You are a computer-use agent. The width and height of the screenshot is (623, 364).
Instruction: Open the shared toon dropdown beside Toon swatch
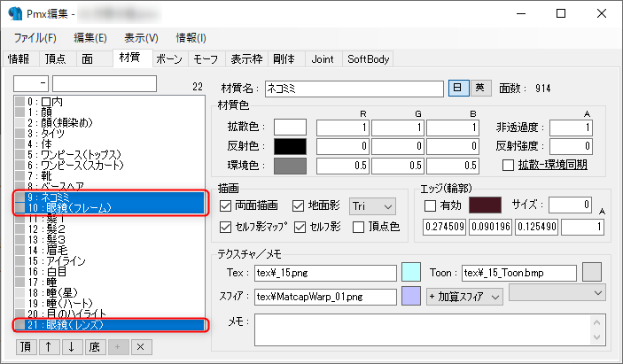point(557,292)
